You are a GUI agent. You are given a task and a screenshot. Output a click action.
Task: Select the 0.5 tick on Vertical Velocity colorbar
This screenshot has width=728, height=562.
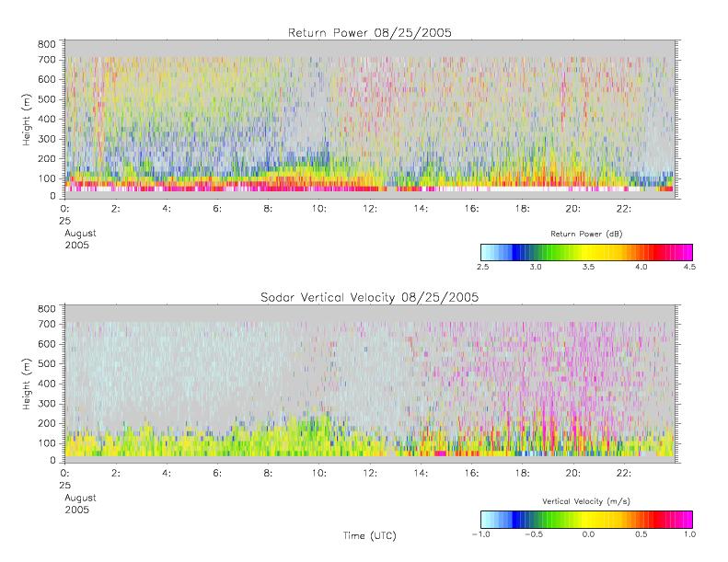(641, 534)
